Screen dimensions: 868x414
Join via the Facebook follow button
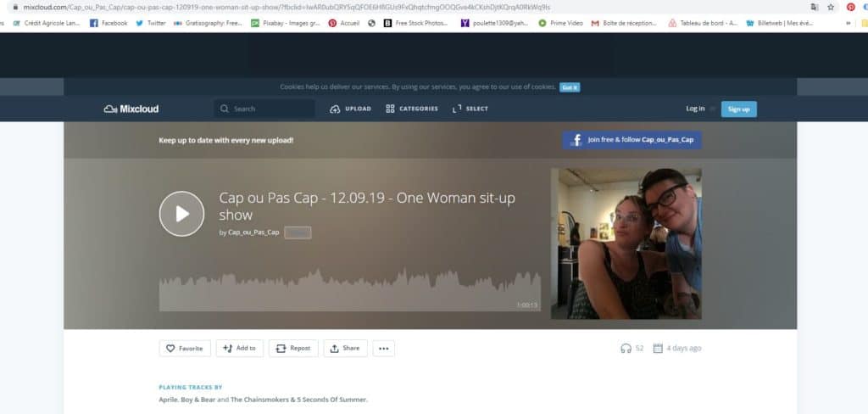coord(632,140)
